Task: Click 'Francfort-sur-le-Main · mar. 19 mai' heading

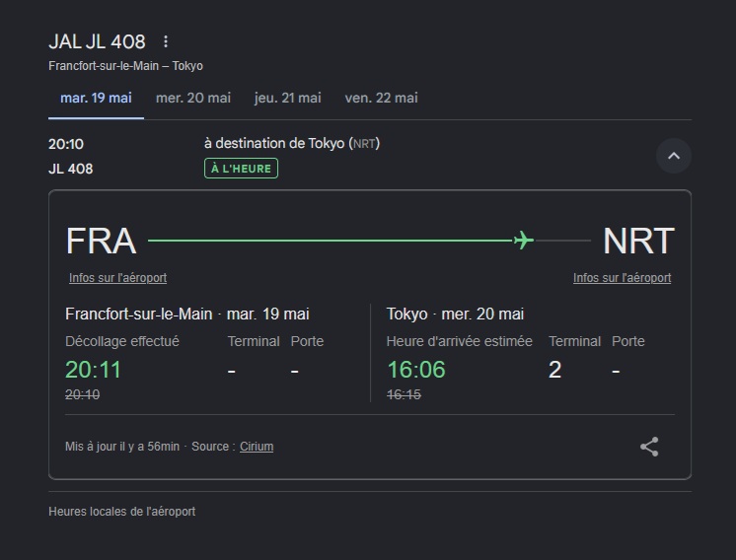Action: click(x=187, y=314)
